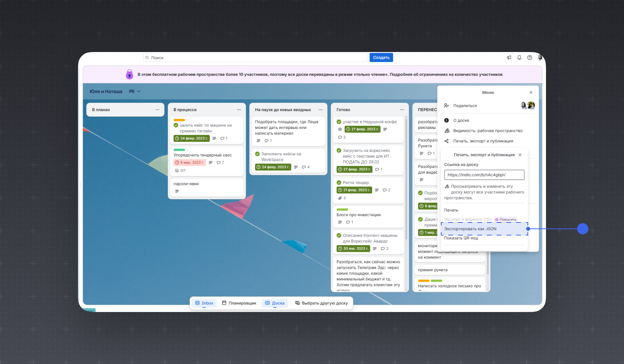Open the help question mark icon
The width and height of the screenshot is (624, 364).
pos(530,58)
